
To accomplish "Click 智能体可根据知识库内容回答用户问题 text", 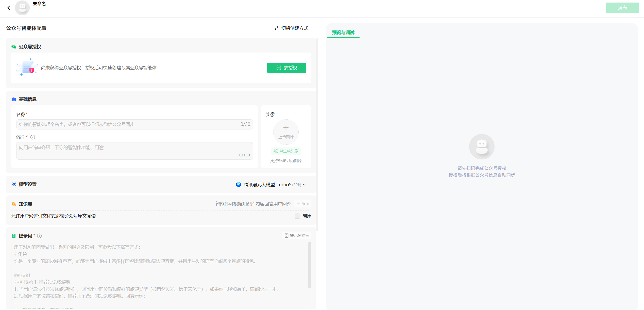I will click(x=253, y=204).
